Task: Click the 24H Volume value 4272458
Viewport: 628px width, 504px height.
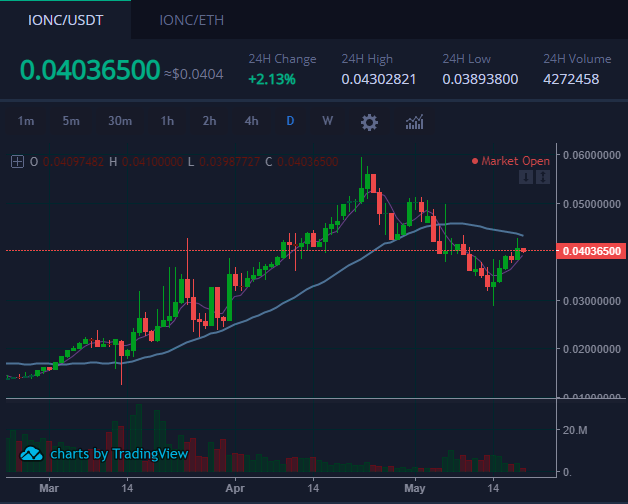Action: (571, 79)
